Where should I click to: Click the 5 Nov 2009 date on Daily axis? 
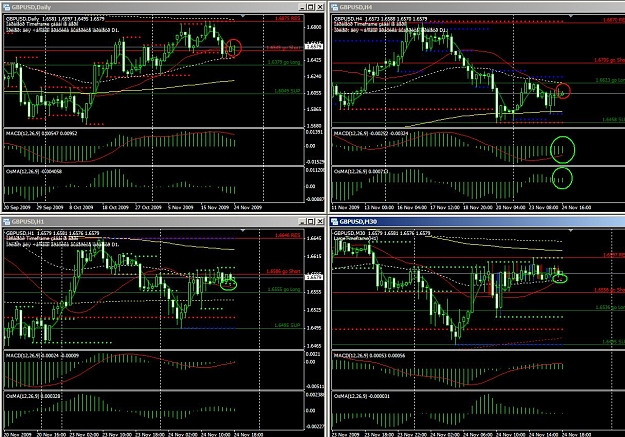(181, 207)
